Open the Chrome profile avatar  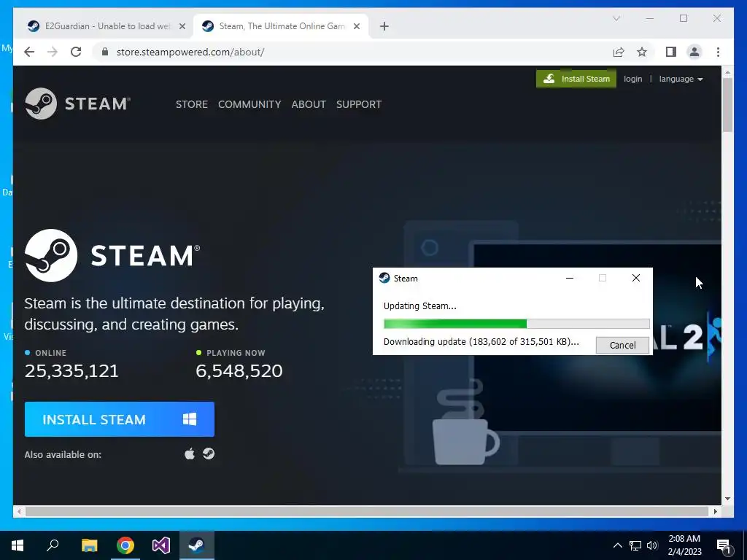pyautogui.click(x=694, y=52)
